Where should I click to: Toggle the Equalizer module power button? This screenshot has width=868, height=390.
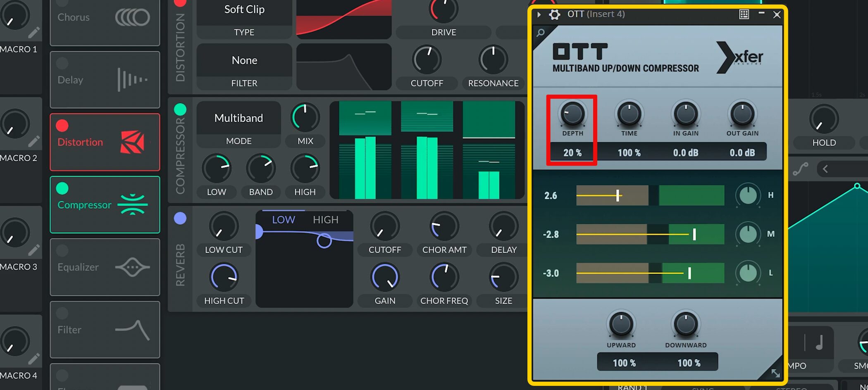[62, 251]
